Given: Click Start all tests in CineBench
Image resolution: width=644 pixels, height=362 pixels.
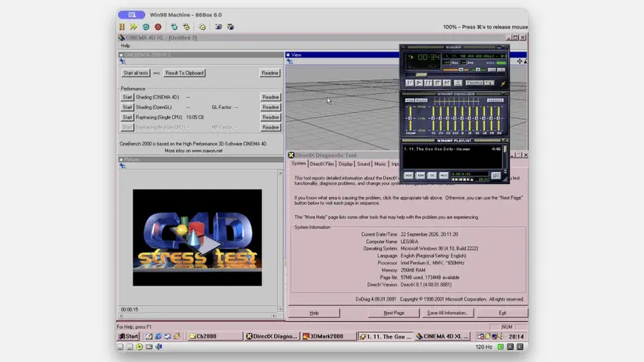Looking at the screenshot, I should point(136,73).
